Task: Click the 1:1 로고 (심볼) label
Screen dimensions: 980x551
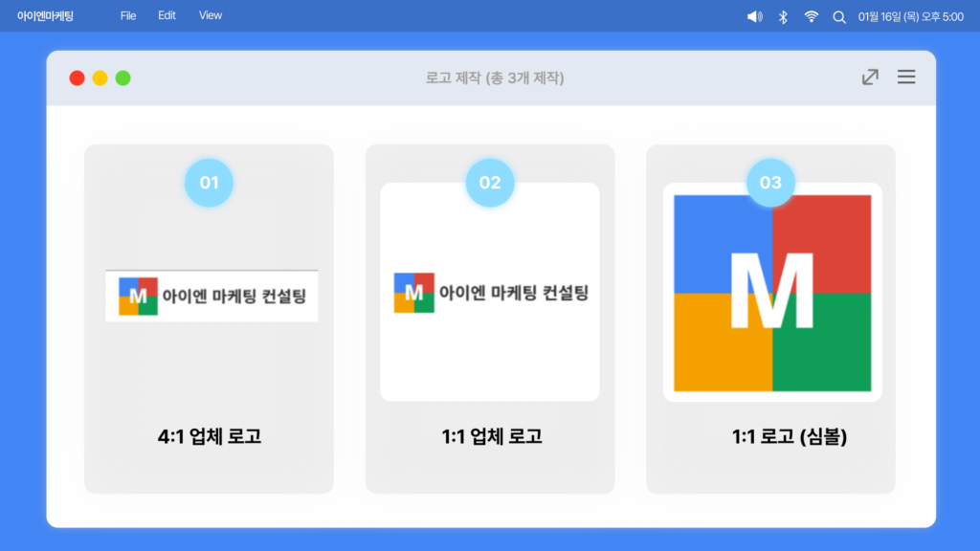Action: point(790,436)
